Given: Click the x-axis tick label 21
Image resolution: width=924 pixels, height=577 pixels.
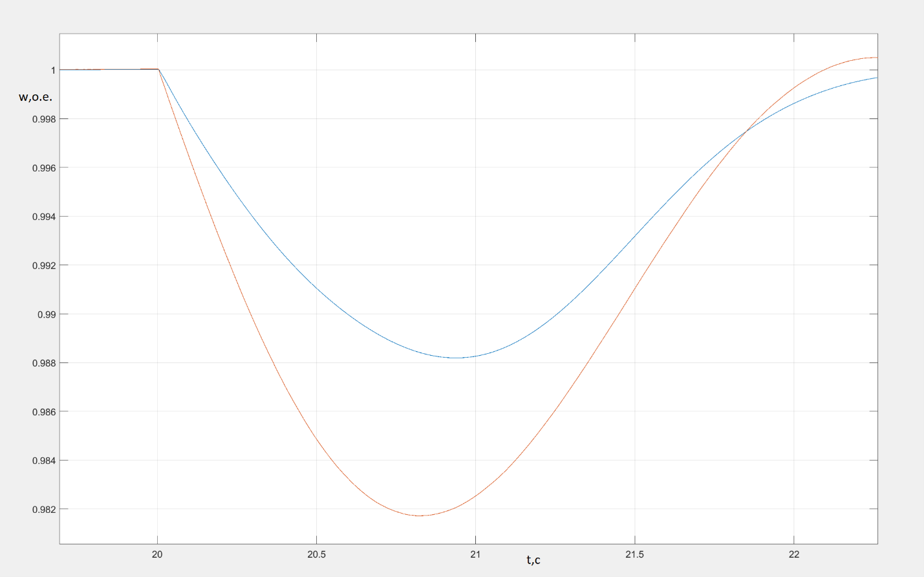Looking at the screenshot, I should click(475, 554).
